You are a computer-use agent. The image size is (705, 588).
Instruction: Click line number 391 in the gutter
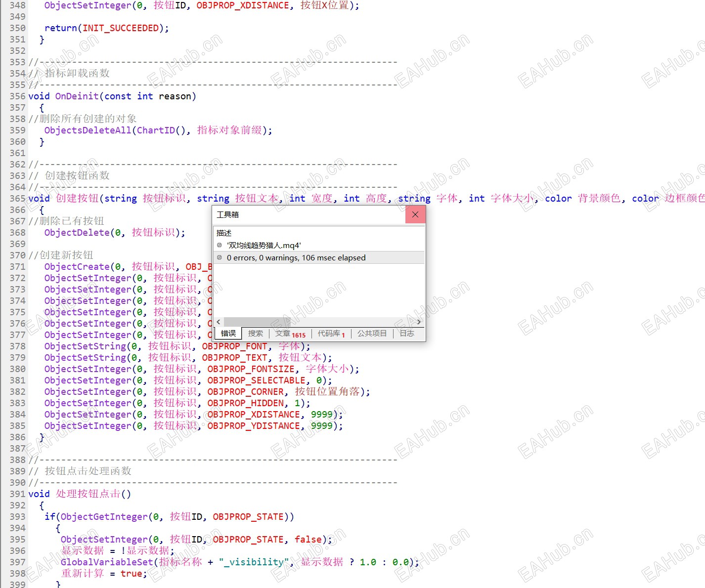(x=17, y=494)
